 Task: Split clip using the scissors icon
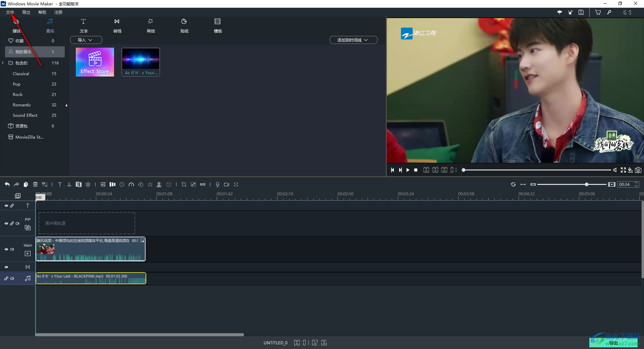(x=69, y=184)
